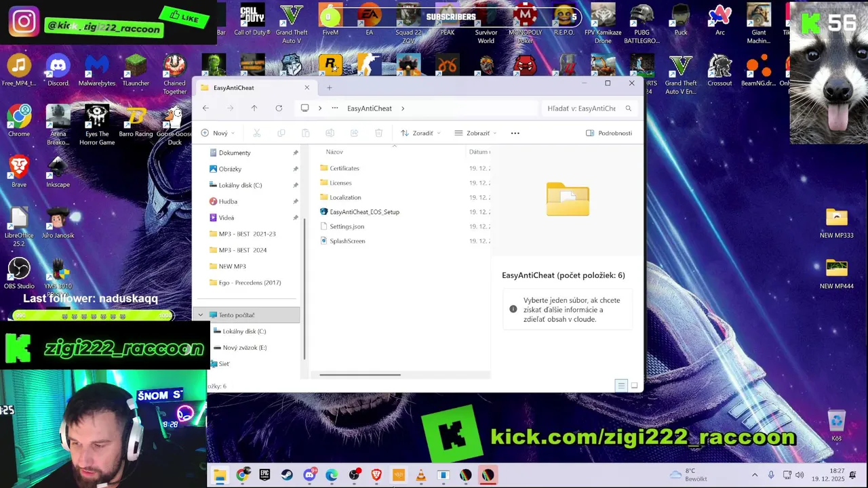Go back with Explorer back arrow

click(x=205, y=108)
